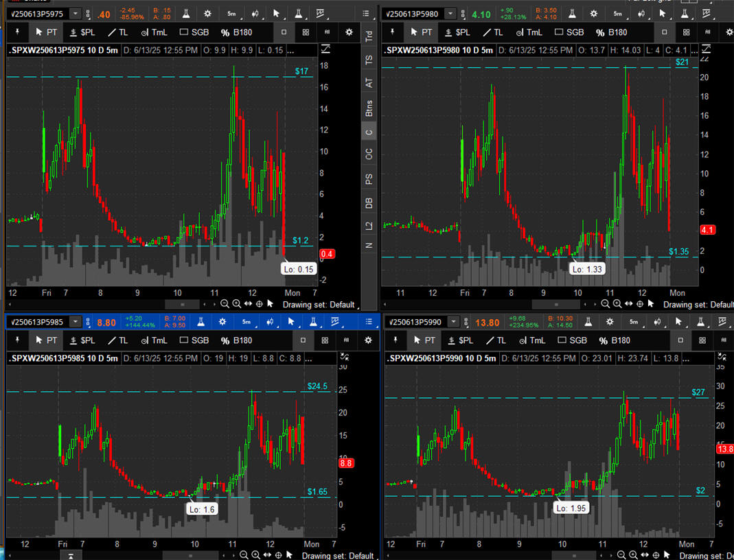Open TS sidebar tab
The image size is (734, 560).
(369, 60)
